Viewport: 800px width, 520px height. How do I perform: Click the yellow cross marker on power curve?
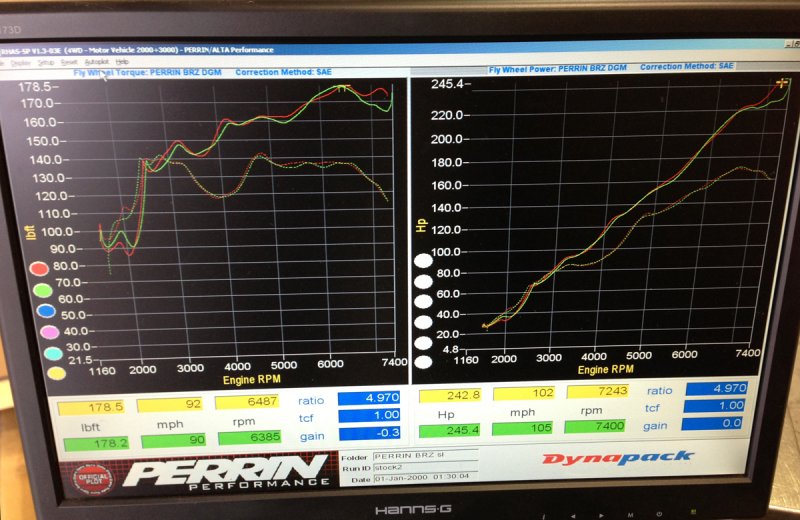tap(782, 82)
